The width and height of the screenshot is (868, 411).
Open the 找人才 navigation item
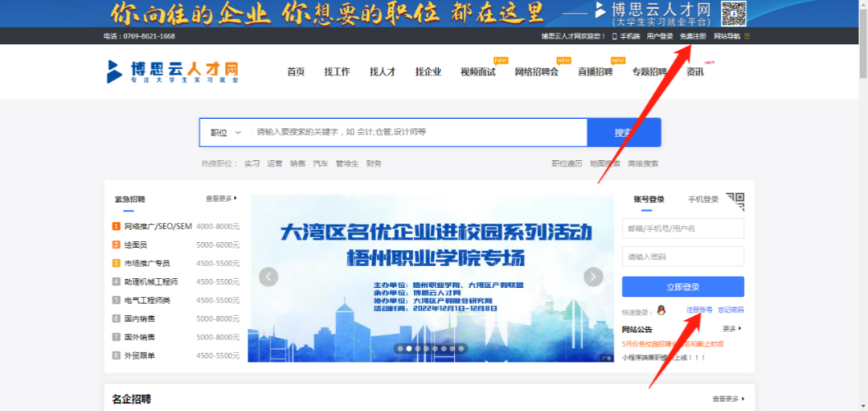[x=383, y=72]
